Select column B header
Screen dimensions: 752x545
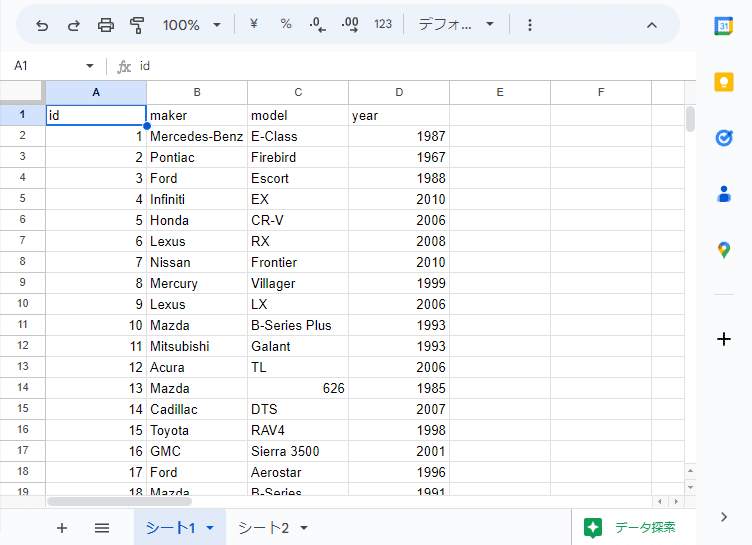pos(197,92)
